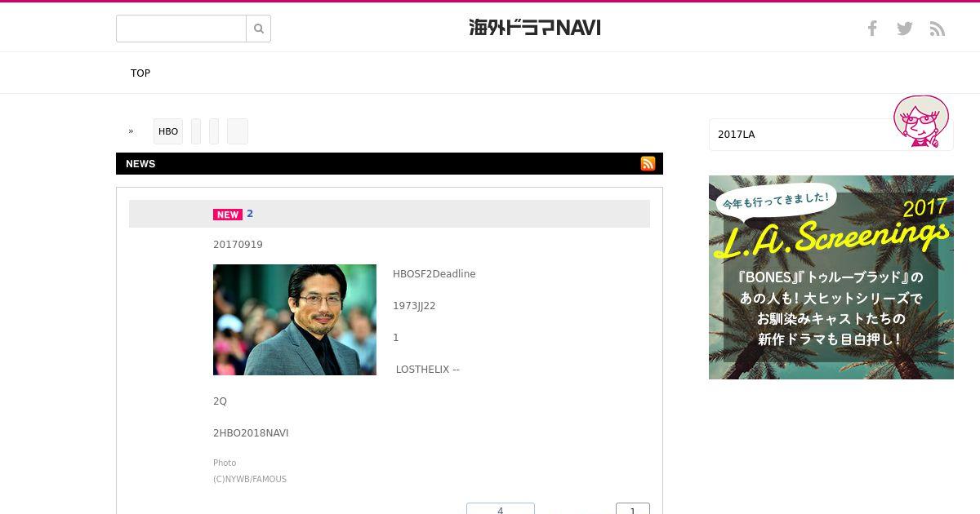
Task: Click the search magnifier button
Action: 259,29
